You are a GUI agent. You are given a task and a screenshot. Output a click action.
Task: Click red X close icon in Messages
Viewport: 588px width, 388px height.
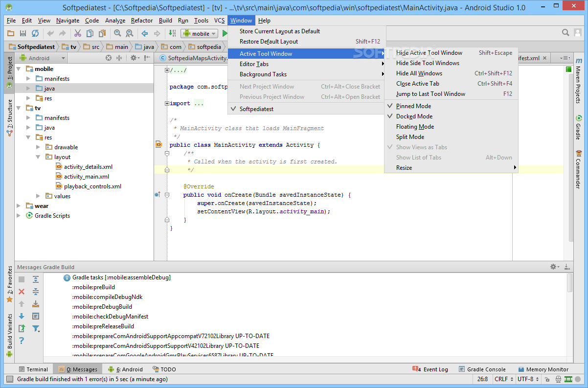point(22,292)
